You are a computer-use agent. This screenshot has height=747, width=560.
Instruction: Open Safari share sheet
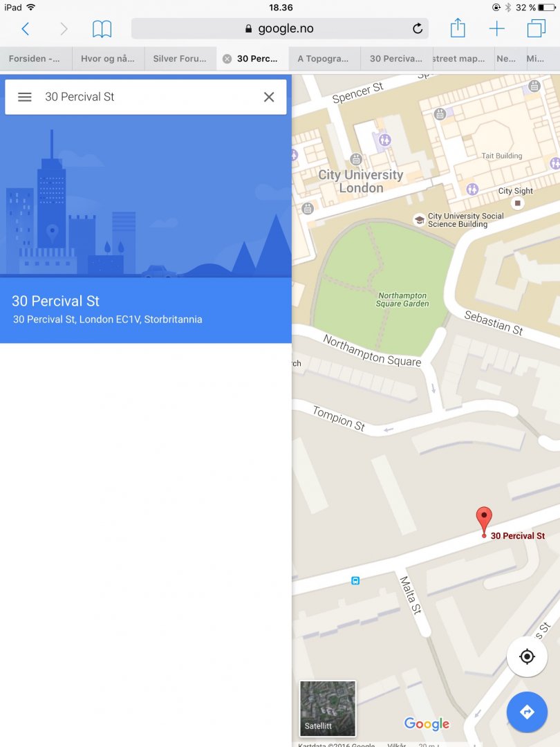458,28
